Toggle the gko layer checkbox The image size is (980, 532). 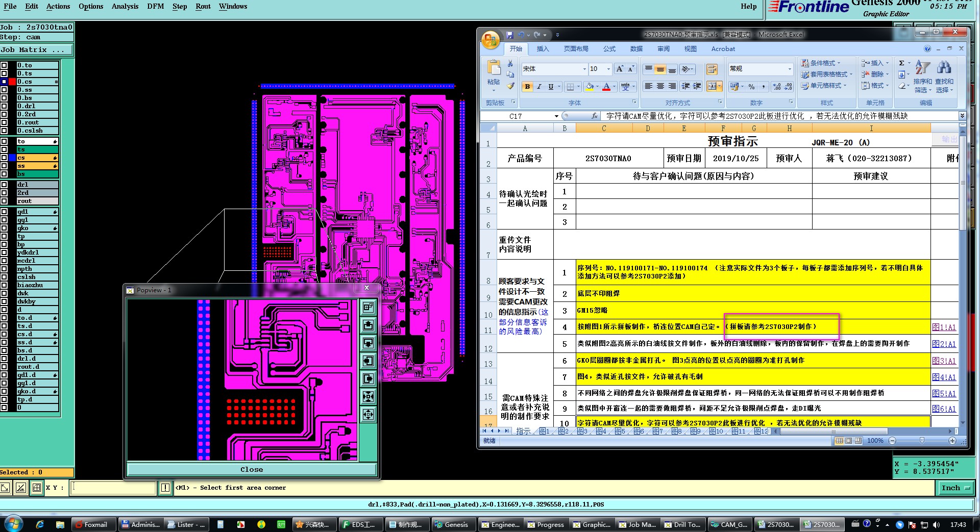coord(4,228)
